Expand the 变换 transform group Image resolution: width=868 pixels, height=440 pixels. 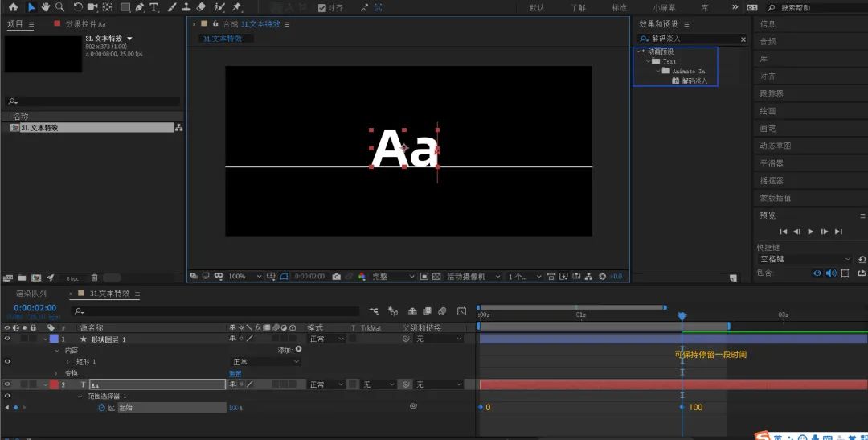[x=56, y=373]
